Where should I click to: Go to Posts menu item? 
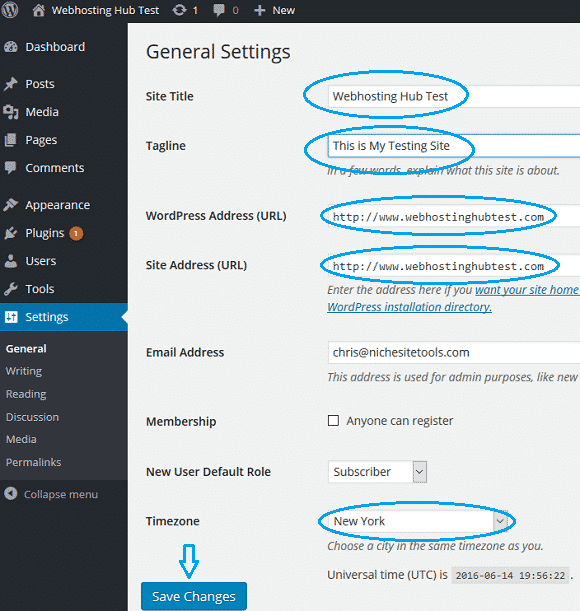[x=40, y=84]
